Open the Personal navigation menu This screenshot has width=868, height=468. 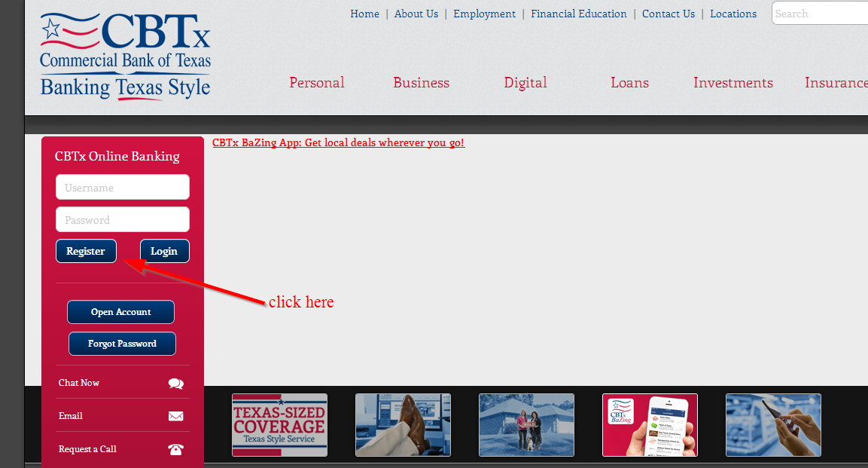317,83
